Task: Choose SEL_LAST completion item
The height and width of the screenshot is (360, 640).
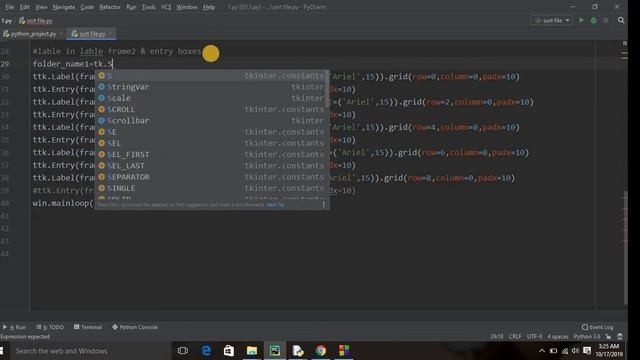Action: tap(211, 166)
